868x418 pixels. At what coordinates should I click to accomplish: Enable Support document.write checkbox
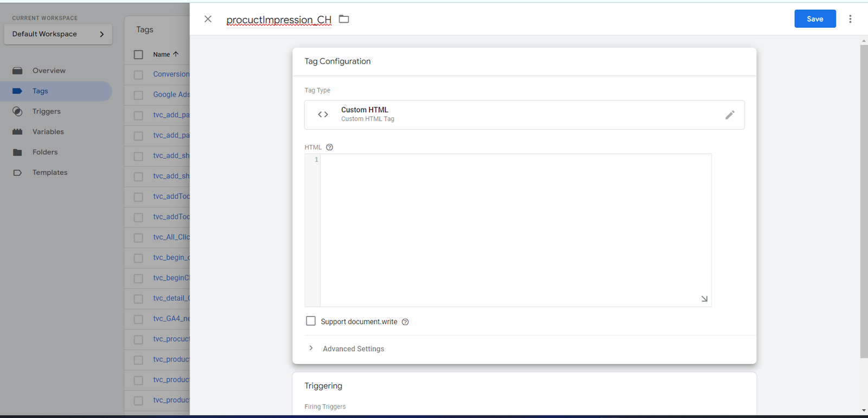coord(311,321)
